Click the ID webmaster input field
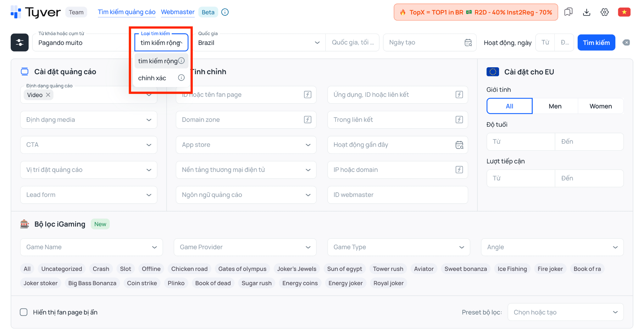The image size is (644, 330). click(397, 195)
